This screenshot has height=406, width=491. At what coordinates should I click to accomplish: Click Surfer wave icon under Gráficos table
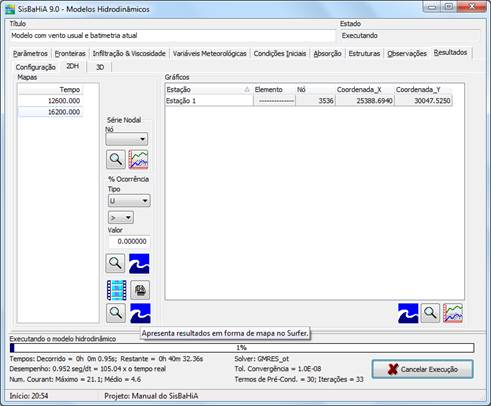click(408, 313)
